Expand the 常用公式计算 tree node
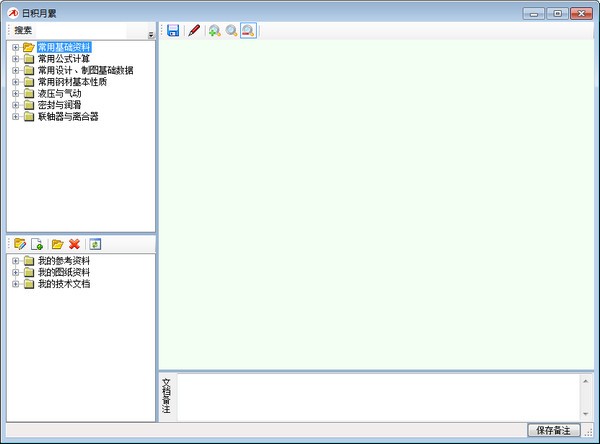 coord(15,59)
